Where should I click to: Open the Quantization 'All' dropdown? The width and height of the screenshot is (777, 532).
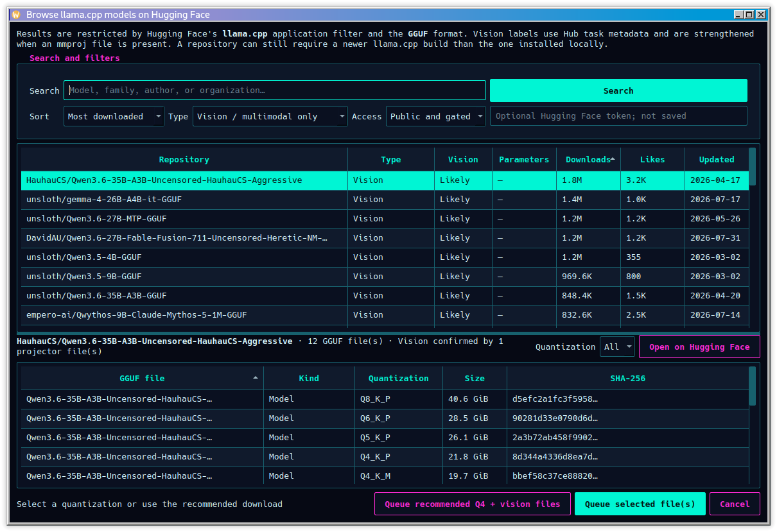tap(617, 347)
